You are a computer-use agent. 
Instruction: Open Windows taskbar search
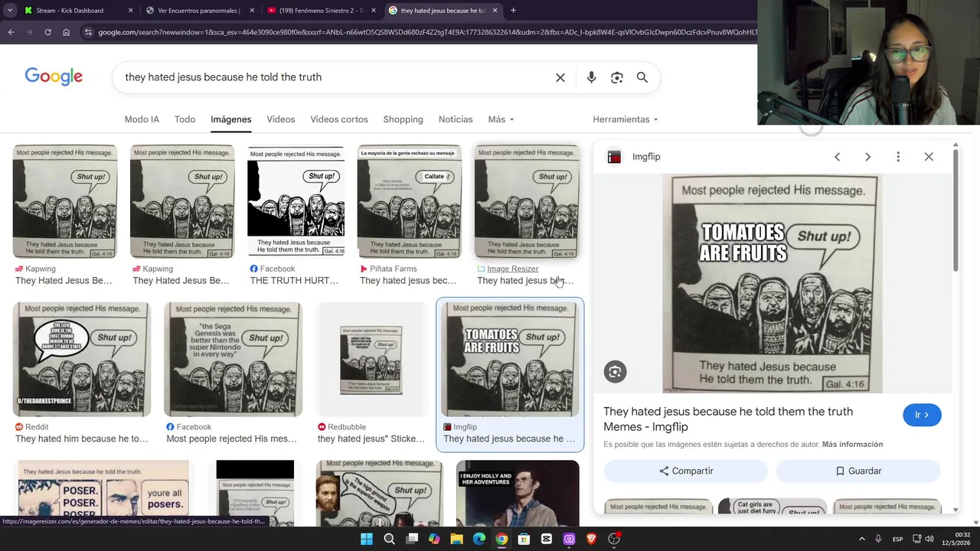tap(389, 539)
